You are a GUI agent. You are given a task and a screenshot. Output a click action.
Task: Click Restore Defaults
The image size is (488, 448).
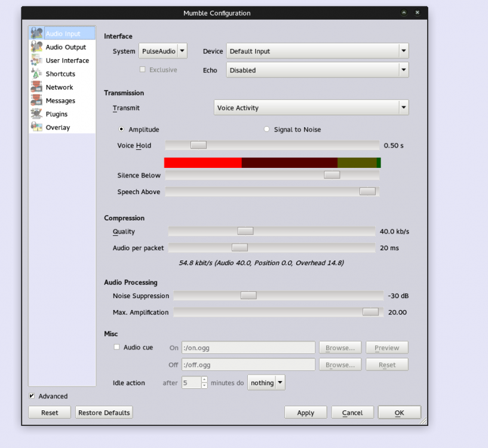(103, 412)
